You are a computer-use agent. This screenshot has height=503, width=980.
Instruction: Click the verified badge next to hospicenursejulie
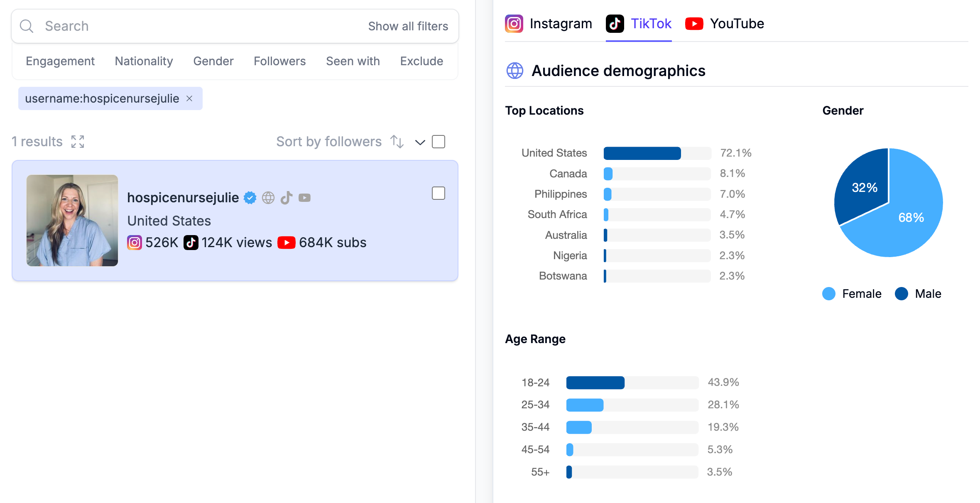click(250, 198)
